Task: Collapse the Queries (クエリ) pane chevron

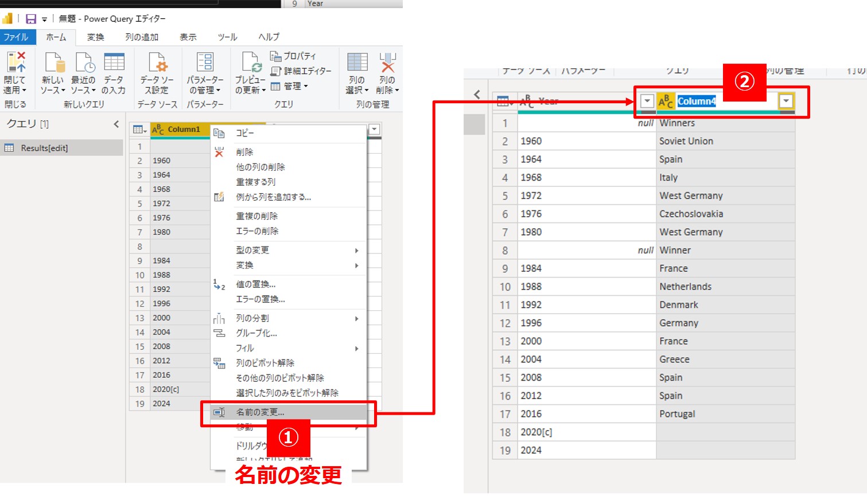Action: [x=116, y=124]
